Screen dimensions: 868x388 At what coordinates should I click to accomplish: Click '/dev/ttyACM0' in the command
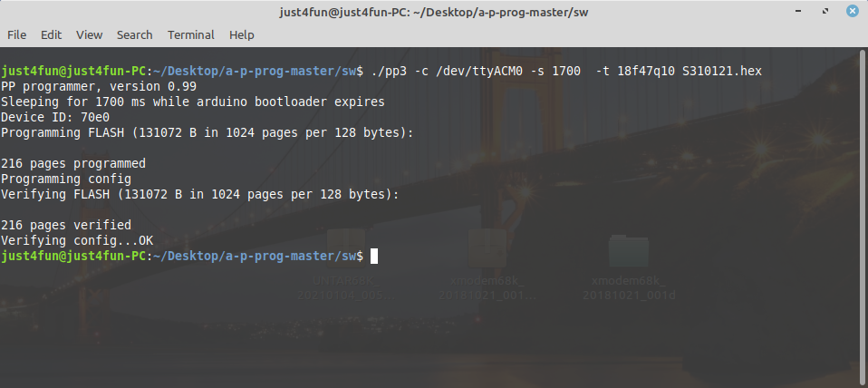click(x=479, y=71)
